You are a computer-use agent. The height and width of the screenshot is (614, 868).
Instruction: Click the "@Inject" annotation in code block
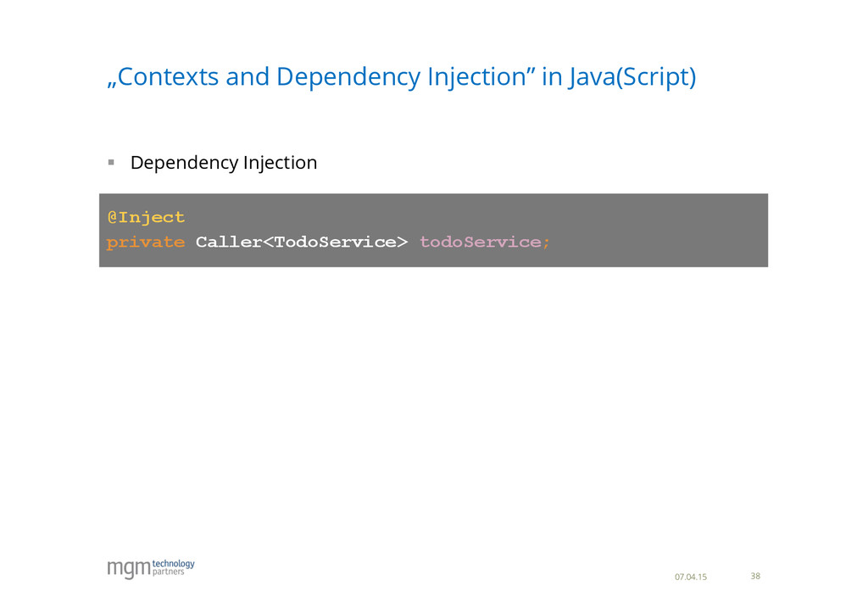point(146,217)
